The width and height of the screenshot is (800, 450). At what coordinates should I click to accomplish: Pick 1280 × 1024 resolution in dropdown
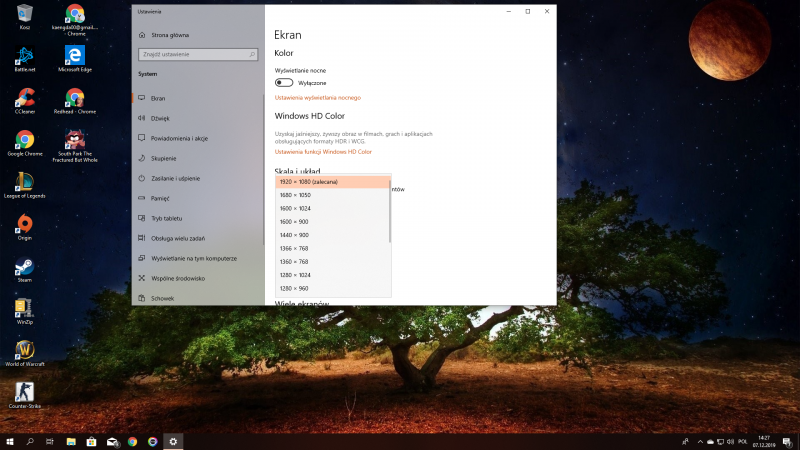coord(298,274)
